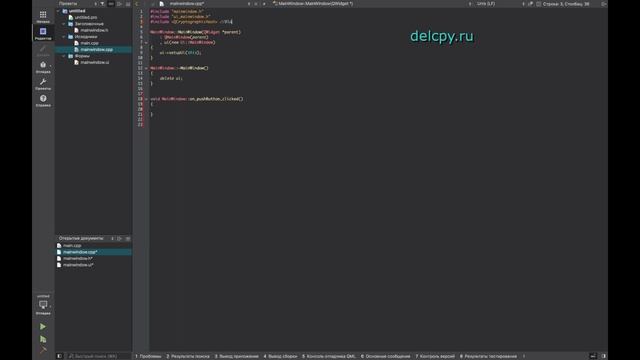Open the Design (Дизайн) mode

coord(43,50)
